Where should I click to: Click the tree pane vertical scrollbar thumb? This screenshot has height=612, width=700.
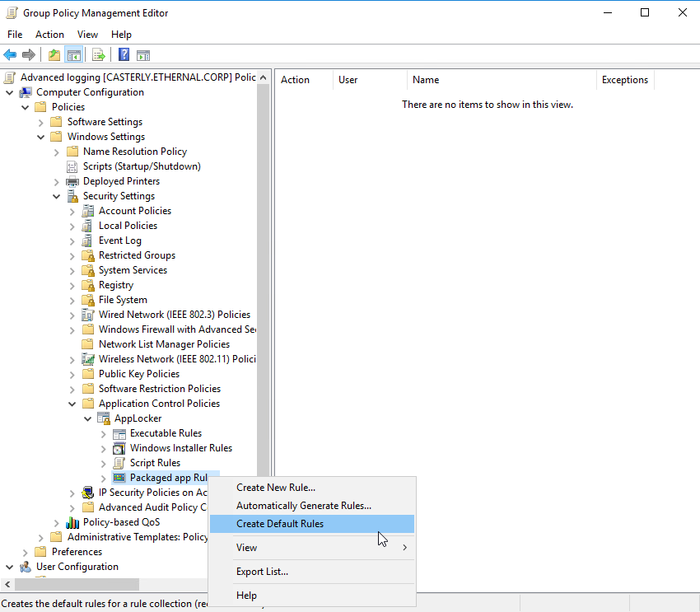(x=264, y=280)
